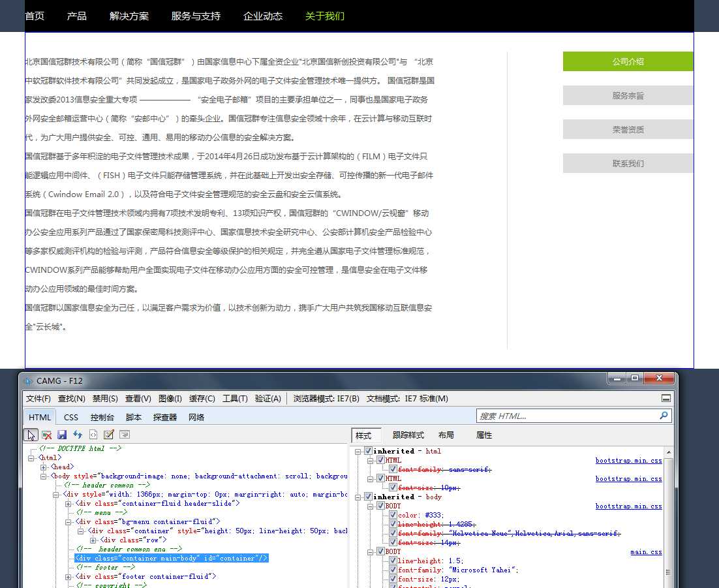This screenshot has height=588, width=719.
Task: Open the 验证(A) menu
Action: pyautogui.click(x=268, y=399)
